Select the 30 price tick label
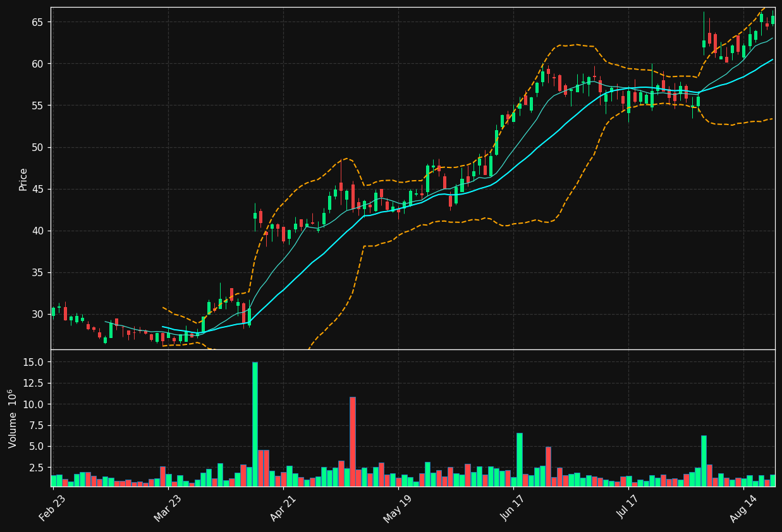This screenshot has height=532, width=782. coord(37,314)
